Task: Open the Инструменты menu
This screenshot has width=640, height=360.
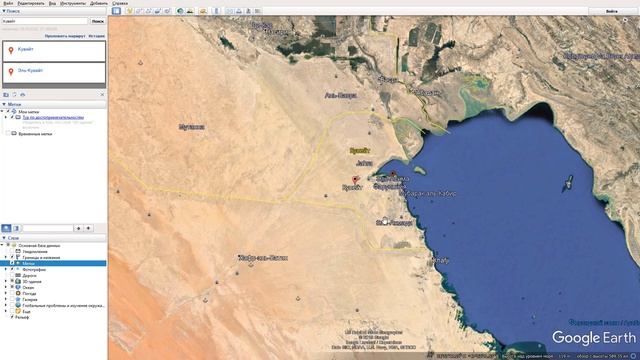Action: tap(73, 3)
